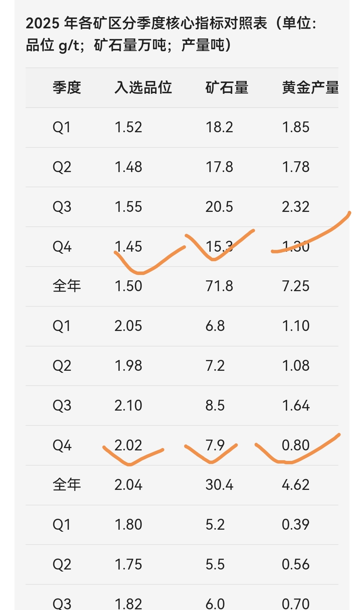
Task: Click the 入选品位 column header
Action: point(143,88)
